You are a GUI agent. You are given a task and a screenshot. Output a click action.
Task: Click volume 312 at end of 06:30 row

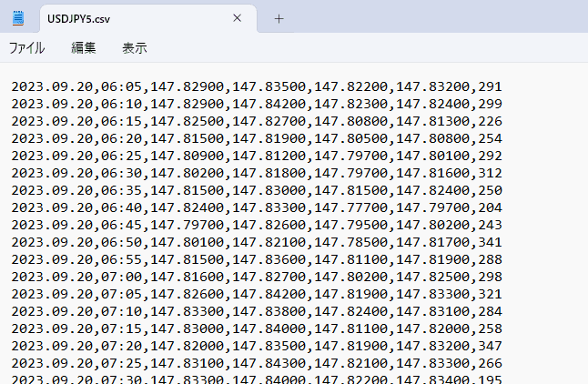click(x=491, y=173)
